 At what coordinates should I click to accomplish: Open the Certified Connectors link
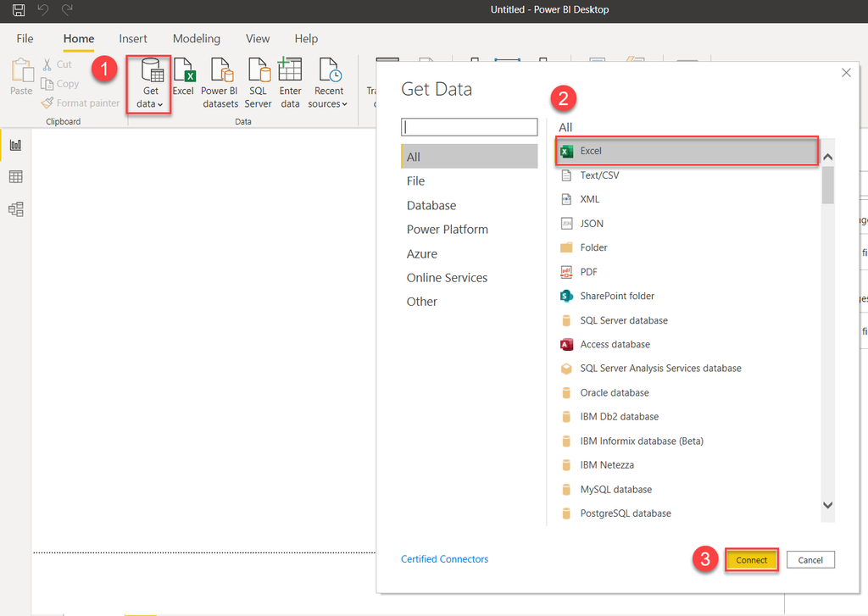point(444,558)
